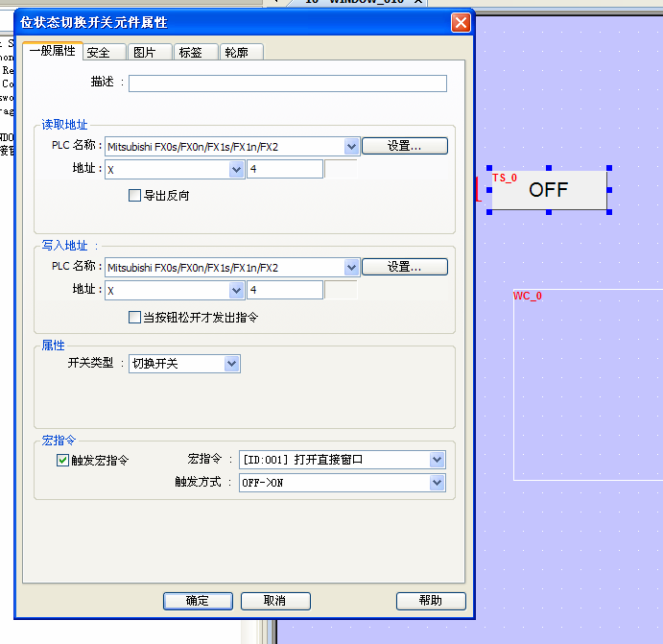Open the 图片 tab
The height and width of the screenshot is (644, 663).
point(145,52)
